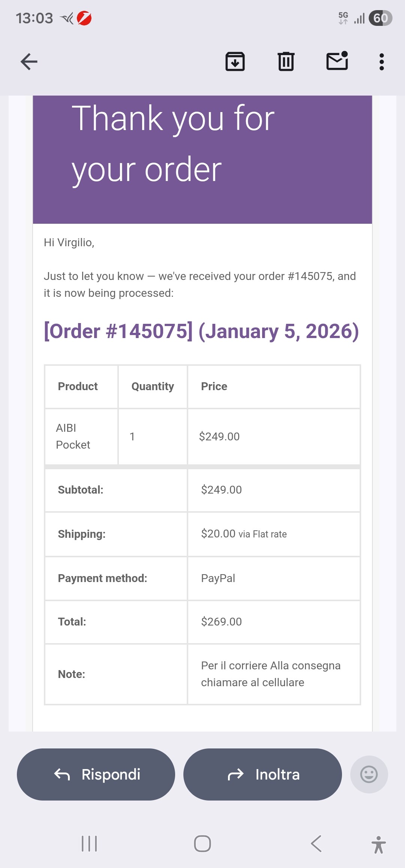
Task: Open Android recent apps view
Action: tap(89, 844)
